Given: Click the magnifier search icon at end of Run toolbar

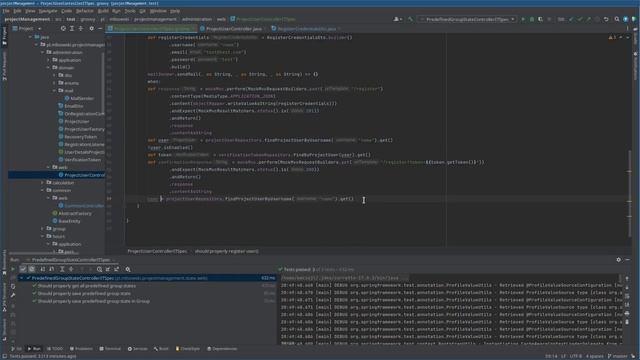Looking at the screenshot, I should [128, 269].
